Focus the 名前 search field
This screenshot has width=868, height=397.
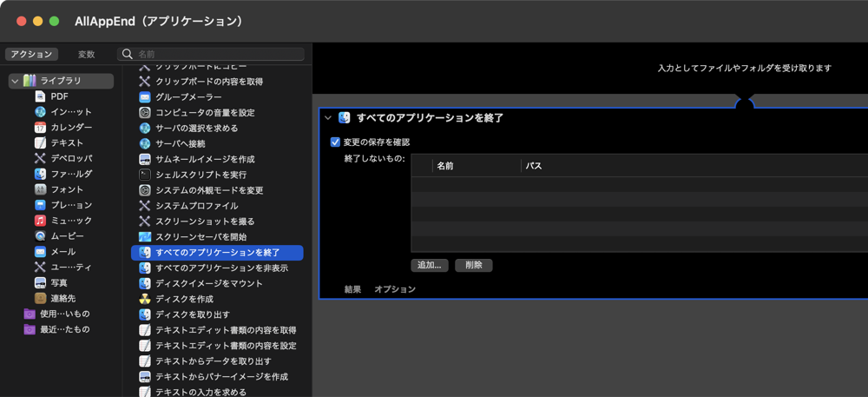pyautogui.click(x=210, y=54)
